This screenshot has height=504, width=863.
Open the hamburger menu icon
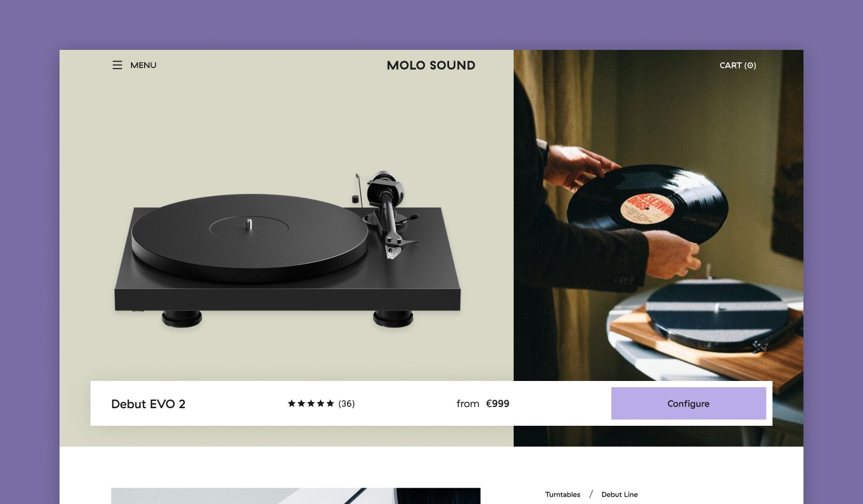[x=117, y=65]
